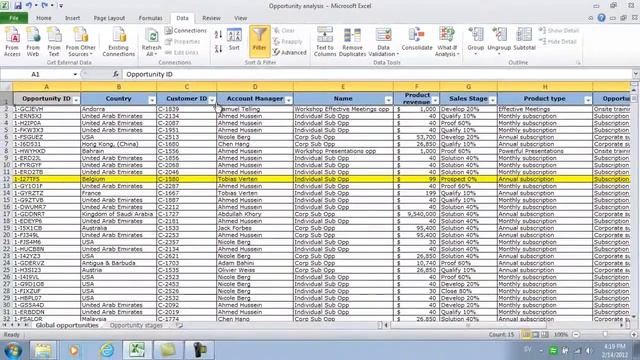The image size is (640, 360).
Task: Click the Undo icon in Quick Access
Action: click(29, 6)
